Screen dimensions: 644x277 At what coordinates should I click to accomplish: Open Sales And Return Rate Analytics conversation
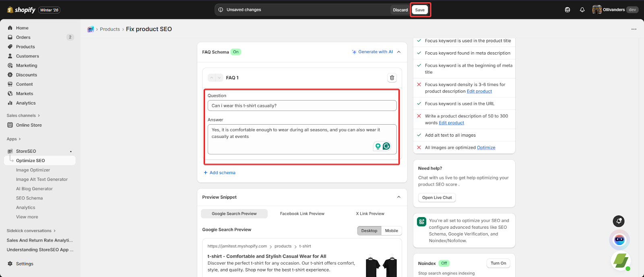[x=40, y=240]
